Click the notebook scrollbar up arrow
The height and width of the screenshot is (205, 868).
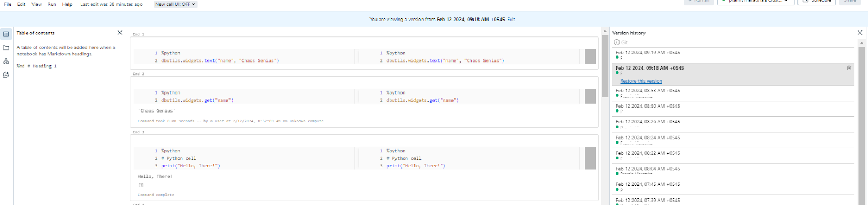point(605,31)
